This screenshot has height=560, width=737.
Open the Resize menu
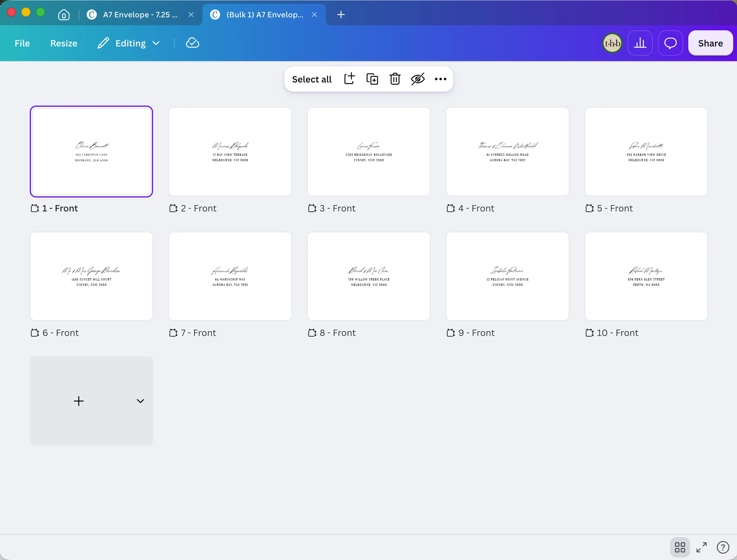tap(64, 43)
